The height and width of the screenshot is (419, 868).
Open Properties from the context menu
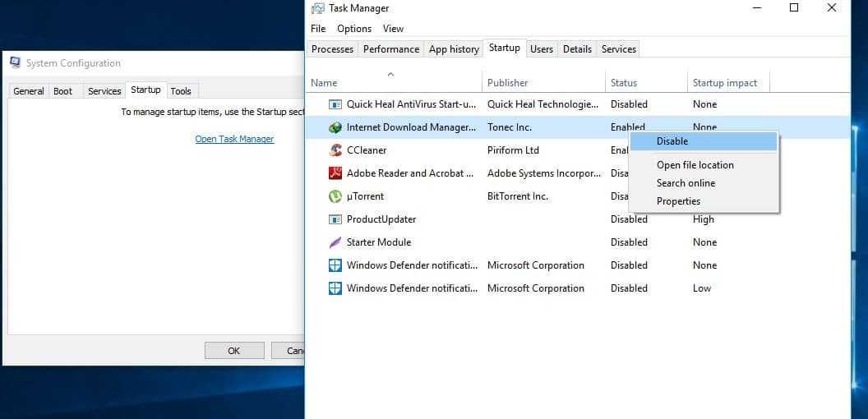(678, 201)
